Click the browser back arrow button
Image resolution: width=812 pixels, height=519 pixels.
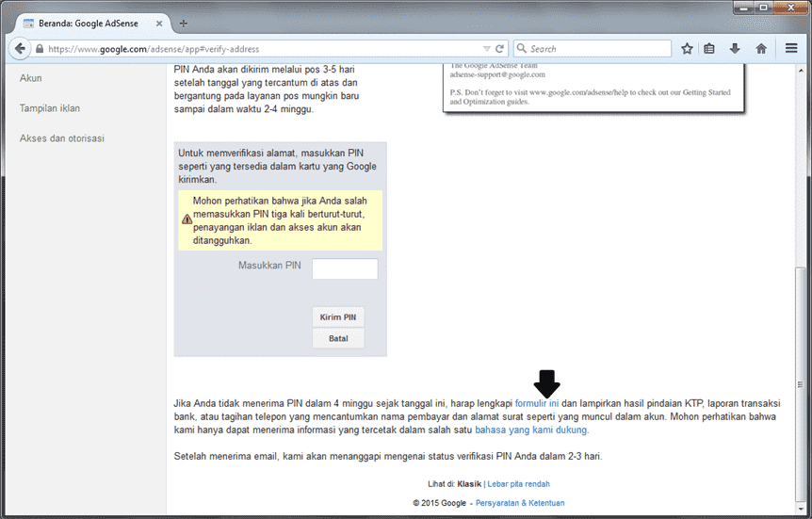pos(20,49)
